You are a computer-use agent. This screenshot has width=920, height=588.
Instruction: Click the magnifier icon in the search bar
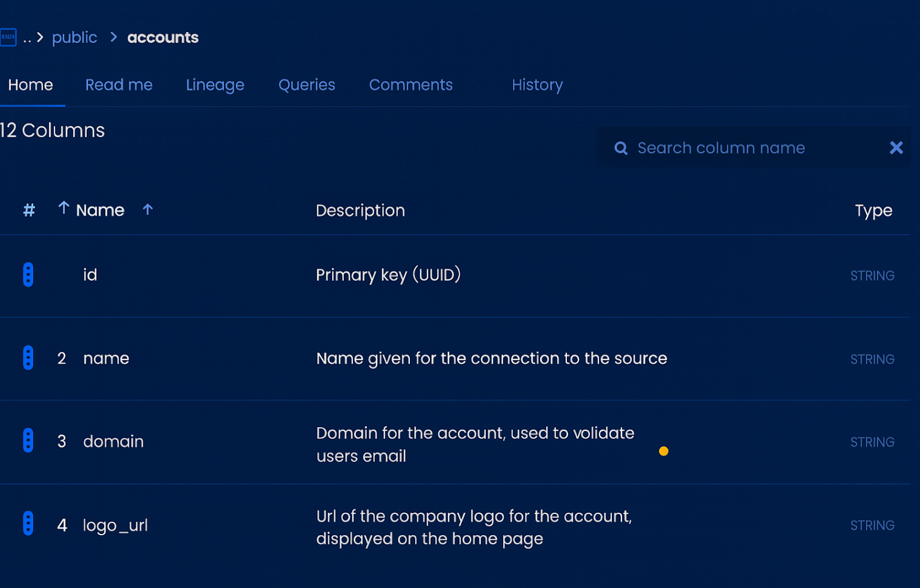[620, 148]
